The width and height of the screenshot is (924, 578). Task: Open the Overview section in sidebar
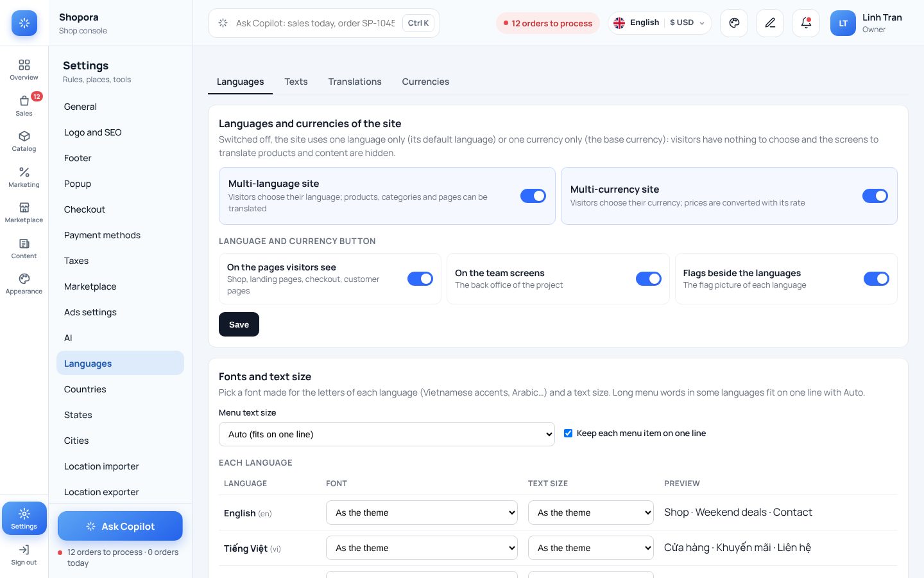pyautogui.click(x=24, y=70)
